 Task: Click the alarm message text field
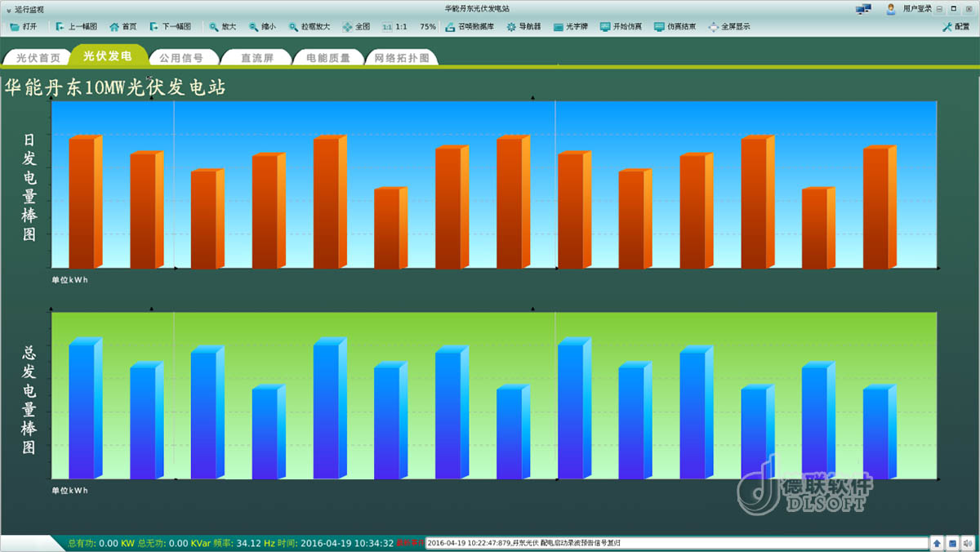(676, 543)
